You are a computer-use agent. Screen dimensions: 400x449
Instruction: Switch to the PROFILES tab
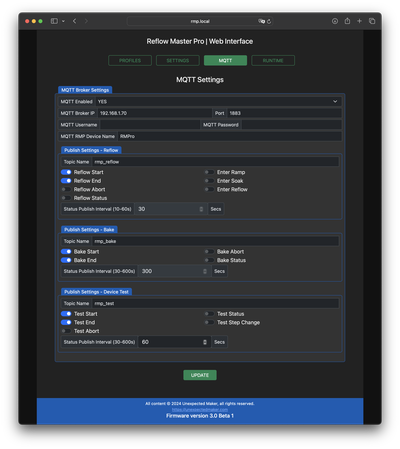[130, 60]
